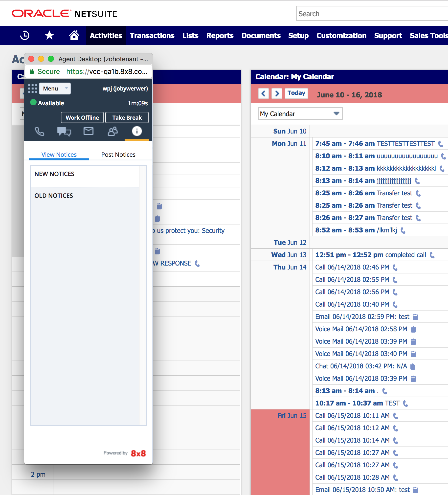The image size is (448, 495).
Task: Click clipboard icon beside Email 06/15/2018 10:50 AM
Action: pos(416,490)
